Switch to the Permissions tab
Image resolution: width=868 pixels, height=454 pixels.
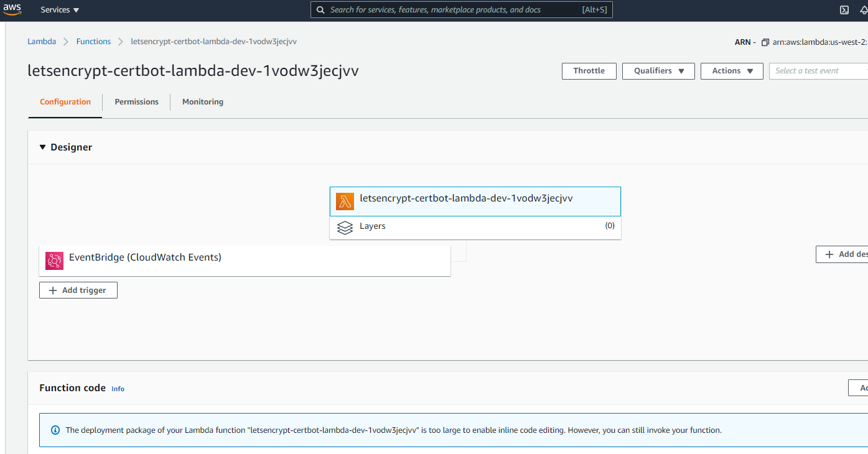(137, 102)
